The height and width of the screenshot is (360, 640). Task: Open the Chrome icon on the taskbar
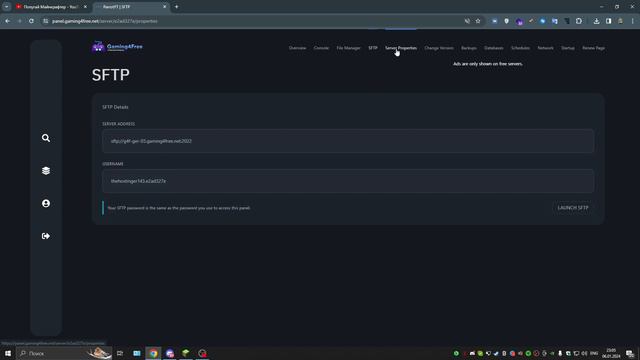153,353
